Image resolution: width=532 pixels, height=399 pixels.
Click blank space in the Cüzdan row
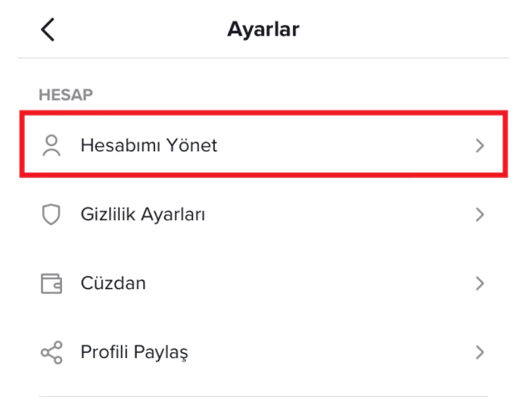click(318, 284)
